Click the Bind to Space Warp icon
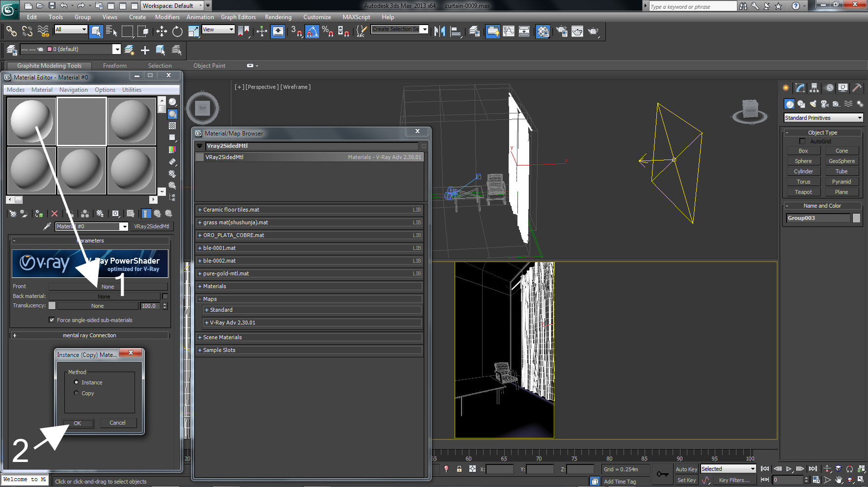The width and height of the screenshot is (868, 487). (x=43, y=31)
